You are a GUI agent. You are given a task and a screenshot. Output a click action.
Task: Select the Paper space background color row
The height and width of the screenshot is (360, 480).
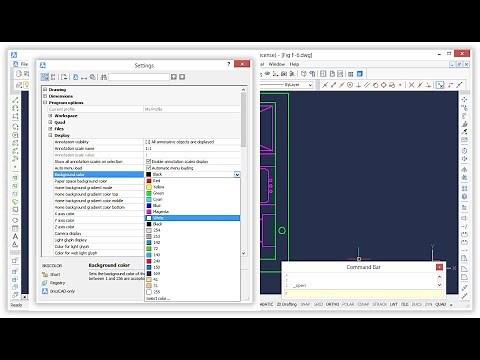tap(99, 181)
